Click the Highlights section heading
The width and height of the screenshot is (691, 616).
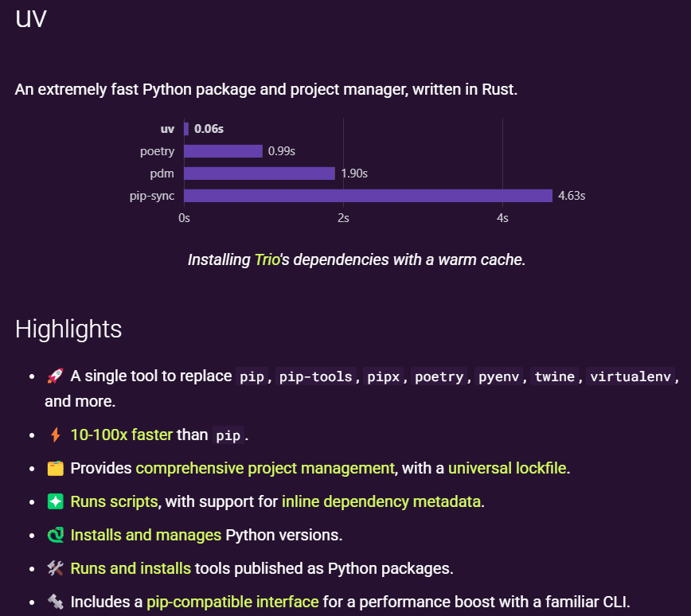(68, 329)
